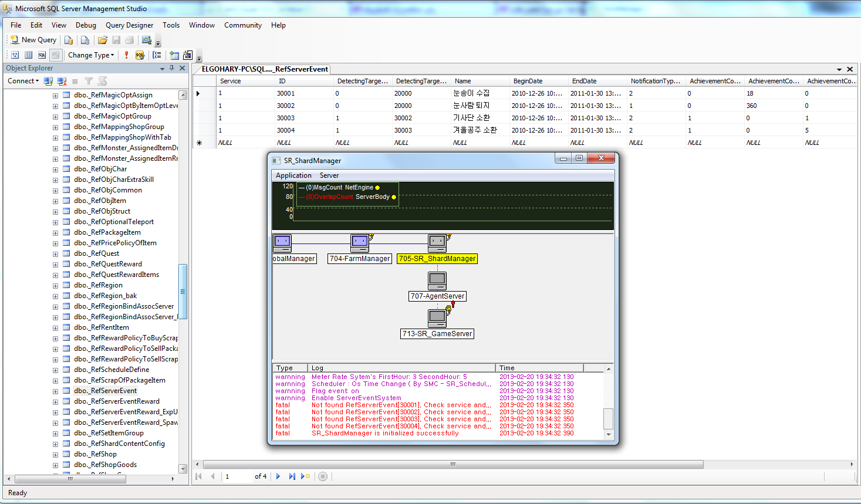
Task: Click the Time column header in ShardManager
Action: tap(540, 368)
